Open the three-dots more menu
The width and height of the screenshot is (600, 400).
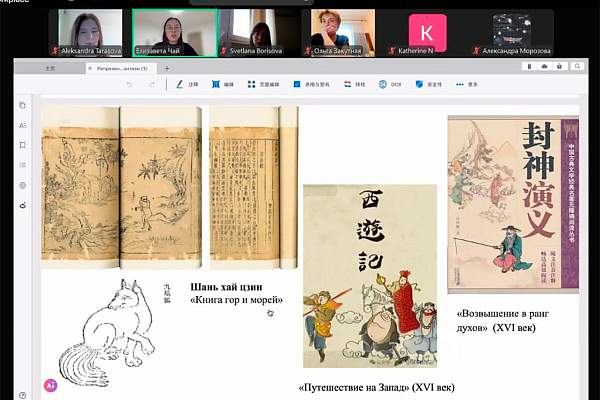(467, 84)
